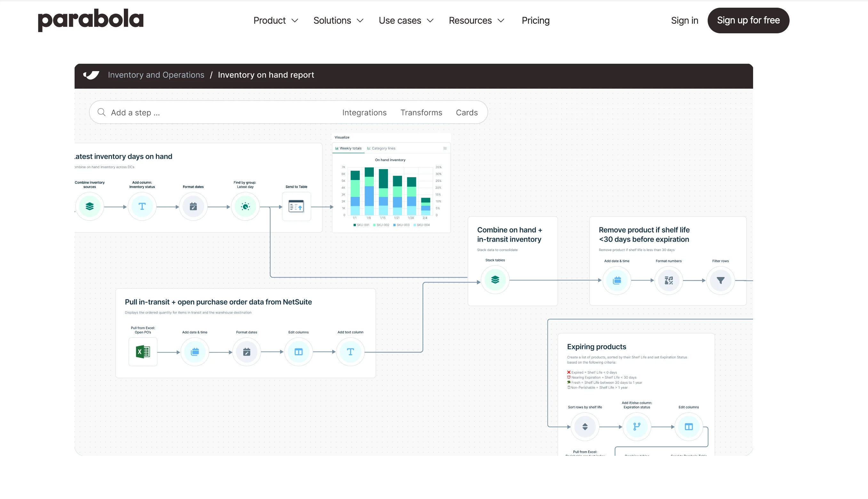The image size is (868, 499).
Task: Open the Pricing page link
Action: (535, 20)
